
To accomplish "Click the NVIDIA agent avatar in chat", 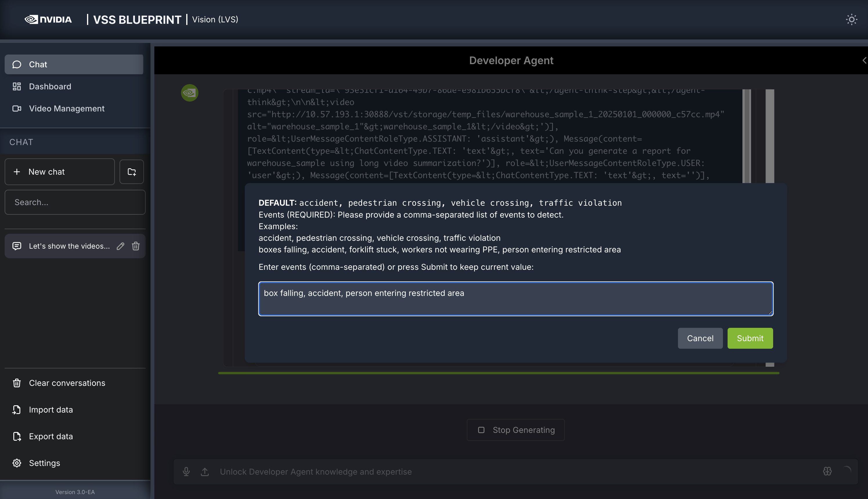I will pyautogui.click(x=189, y=93).
